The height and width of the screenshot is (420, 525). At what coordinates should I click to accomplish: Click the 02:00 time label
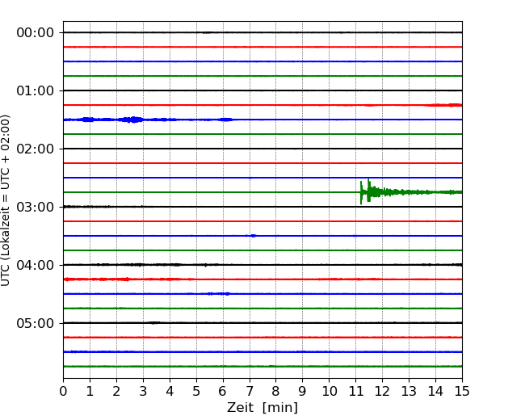pyautogui.click(x=36, y=149)
